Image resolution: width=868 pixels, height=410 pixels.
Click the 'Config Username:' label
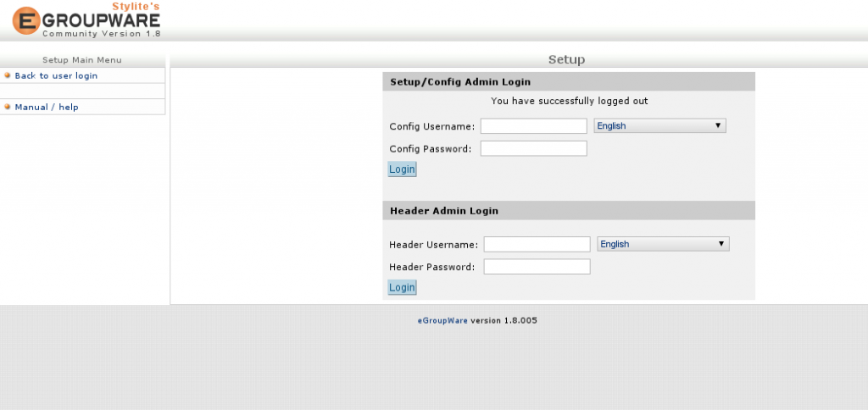431,126
